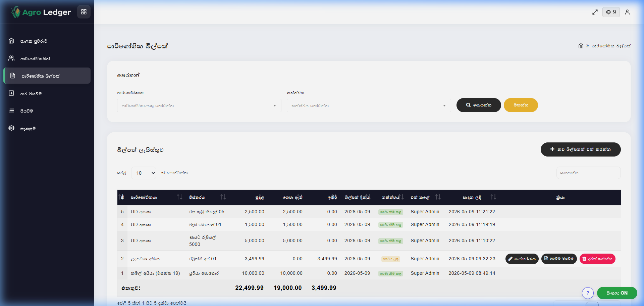Open the customer filter dropdown
644x306 pixels.
click(199, 105)
